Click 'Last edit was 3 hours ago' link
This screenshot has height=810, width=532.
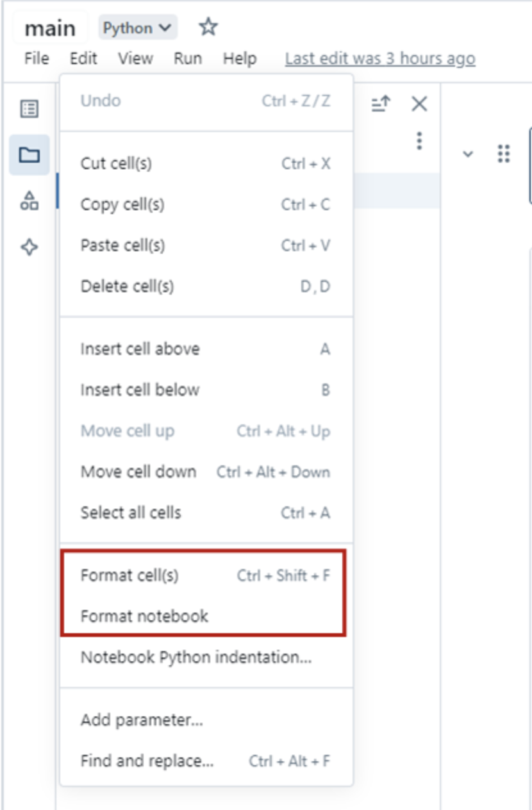point(380,58)
